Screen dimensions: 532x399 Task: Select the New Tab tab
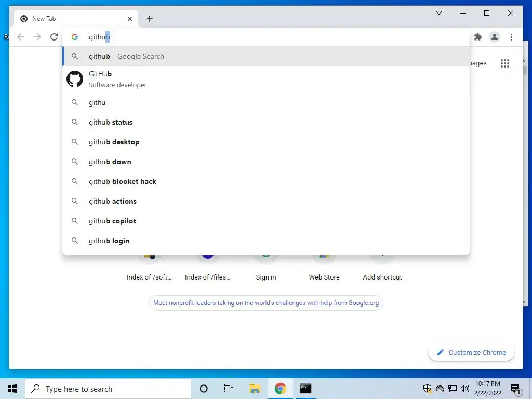[76, 19]
